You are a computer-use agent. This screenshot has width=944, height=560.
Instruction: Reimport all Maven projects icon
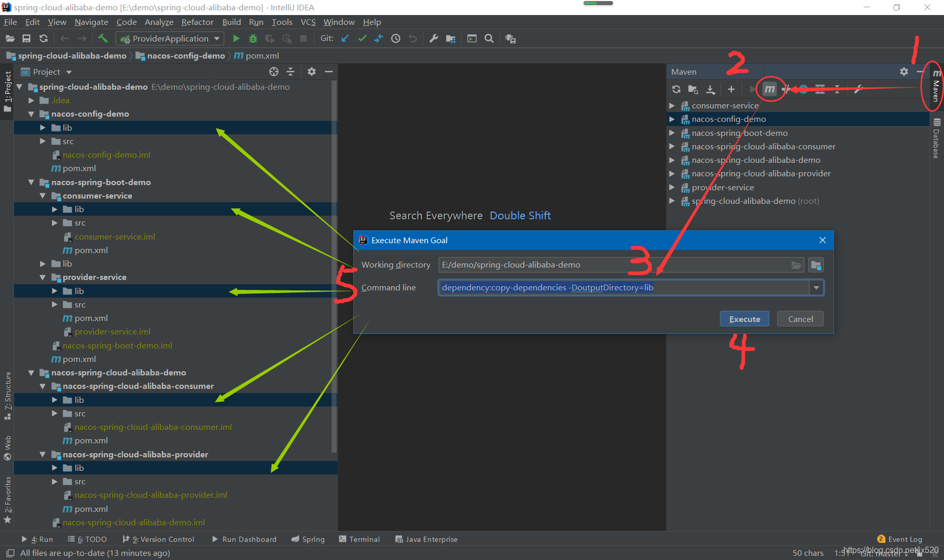point(676,89)
